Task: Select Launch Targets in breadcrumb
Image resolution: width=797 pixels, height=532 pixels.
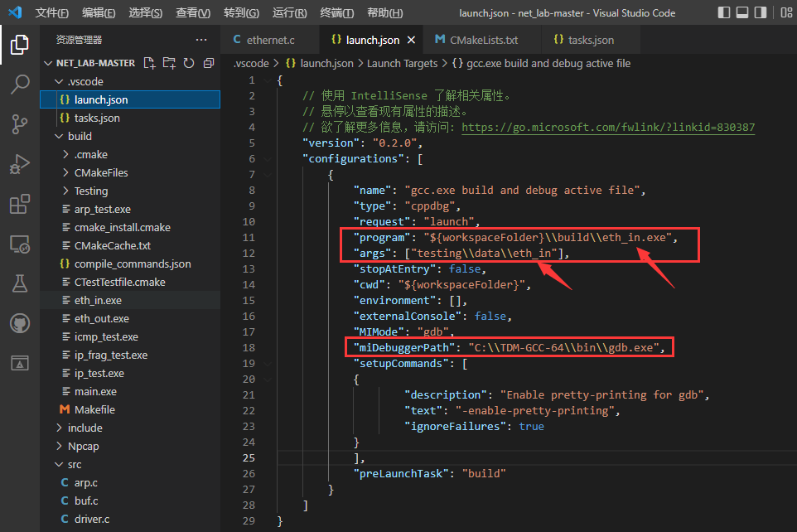Action: (402, 64)
